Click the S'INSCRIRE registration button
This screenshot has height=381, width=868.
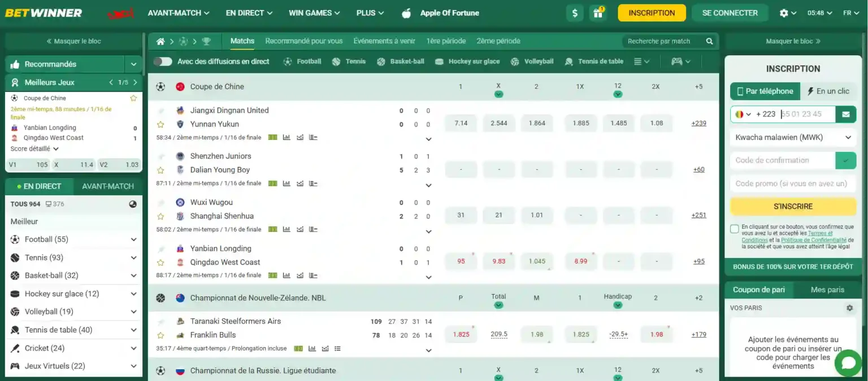pyautogui.click(x=793, y=207)
